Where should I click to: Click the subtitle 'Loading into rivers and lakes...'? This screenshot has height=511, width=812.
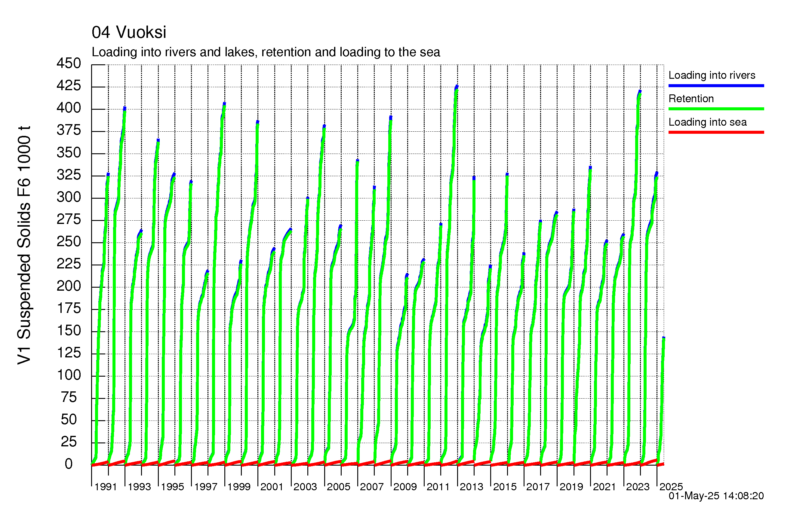point(266,52)
